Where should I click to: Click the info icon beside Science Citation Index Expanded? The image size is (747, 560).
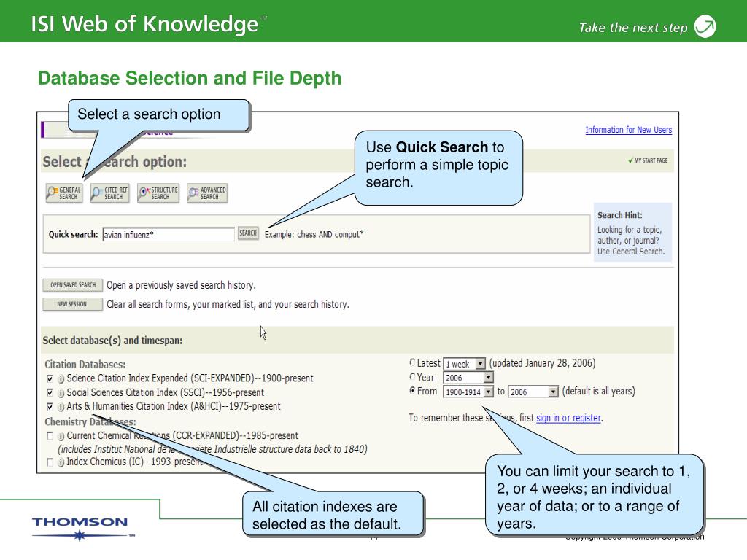[x=61, y=379]
